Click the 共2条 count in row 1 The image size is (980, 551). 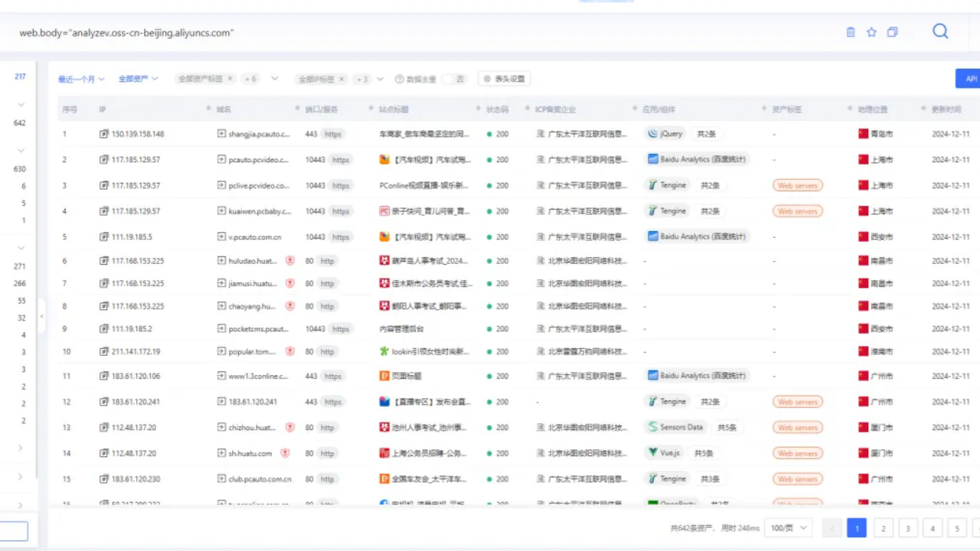pyautogui.click(x=706, y=134)
